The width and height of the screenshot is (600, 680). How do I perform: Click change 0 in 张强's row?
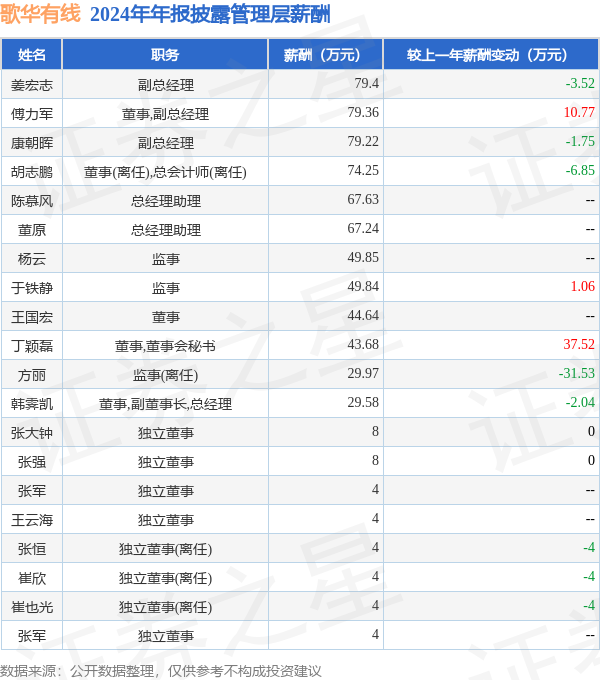coord(591,461)
